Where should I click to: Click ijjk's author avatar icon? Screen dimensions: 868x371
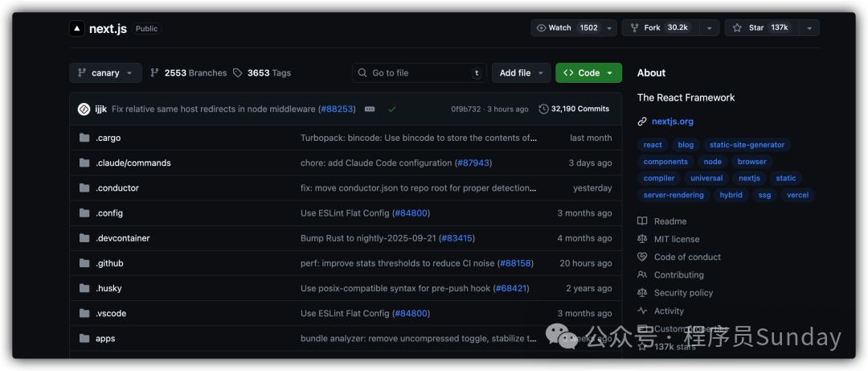coord(84,109)
